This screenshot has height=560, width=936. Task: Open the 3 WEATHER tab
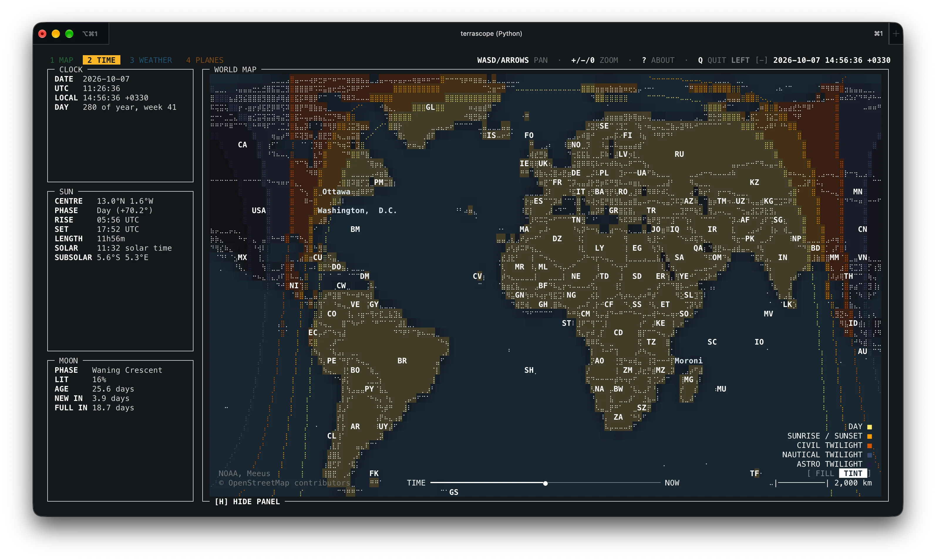[151, 60]
